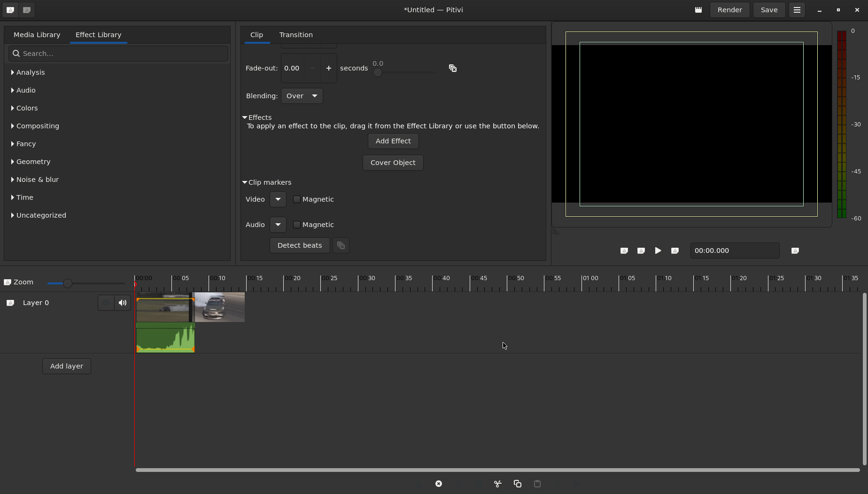Click the split clip scissors icon
This screenshot has height=494, width=868.
tap(497, 484)
